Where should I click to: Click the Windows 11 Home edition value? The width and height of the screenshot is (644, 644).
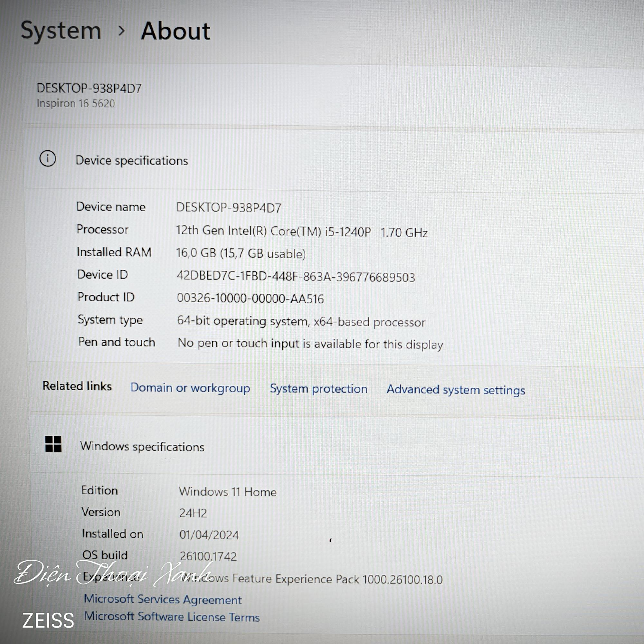pos(228,492)
